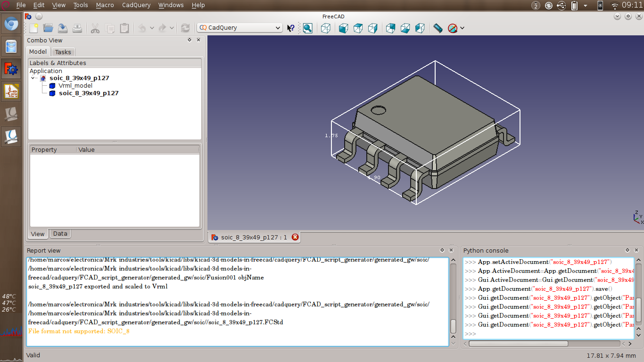Click the Python console horizontal scrollbar
Screen dimensions: 644x362
(x=519, y=344)
